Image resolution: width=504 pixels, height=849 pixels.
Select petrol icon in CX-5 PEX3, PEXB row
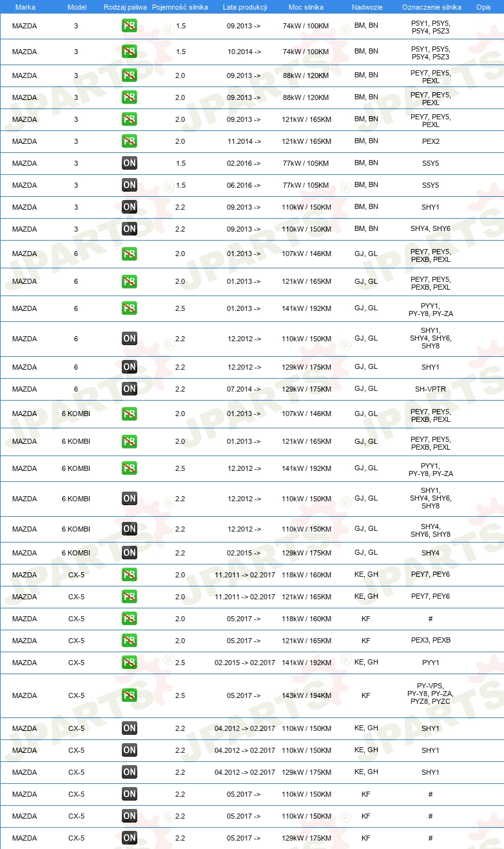pyautogui.click(x=129, y=640)
